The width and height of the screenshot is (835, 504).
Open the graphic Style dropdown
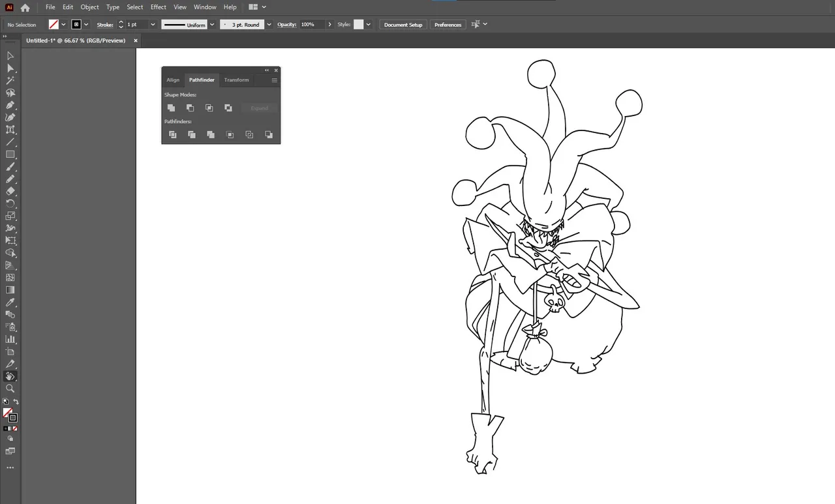[368, 25]
